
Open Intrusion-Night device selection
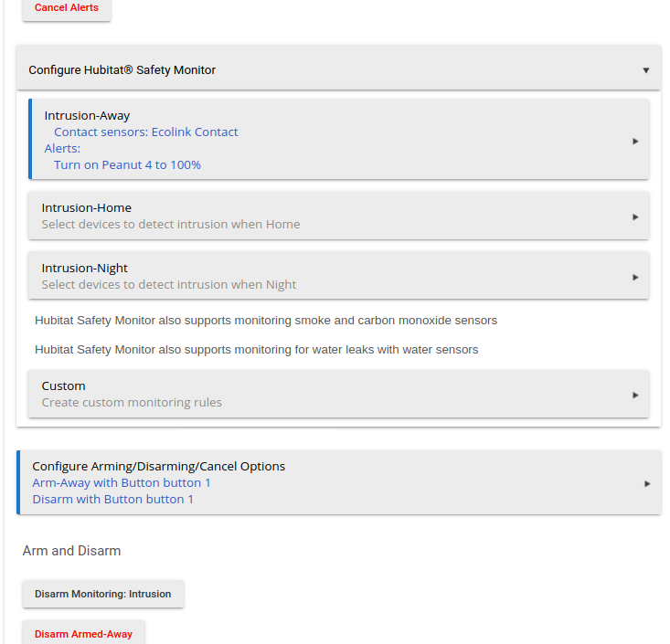point(339,276)
